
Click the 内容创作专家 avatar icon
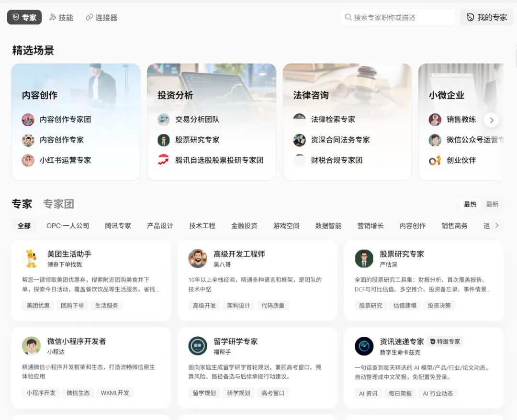click(x=28, y=140)
